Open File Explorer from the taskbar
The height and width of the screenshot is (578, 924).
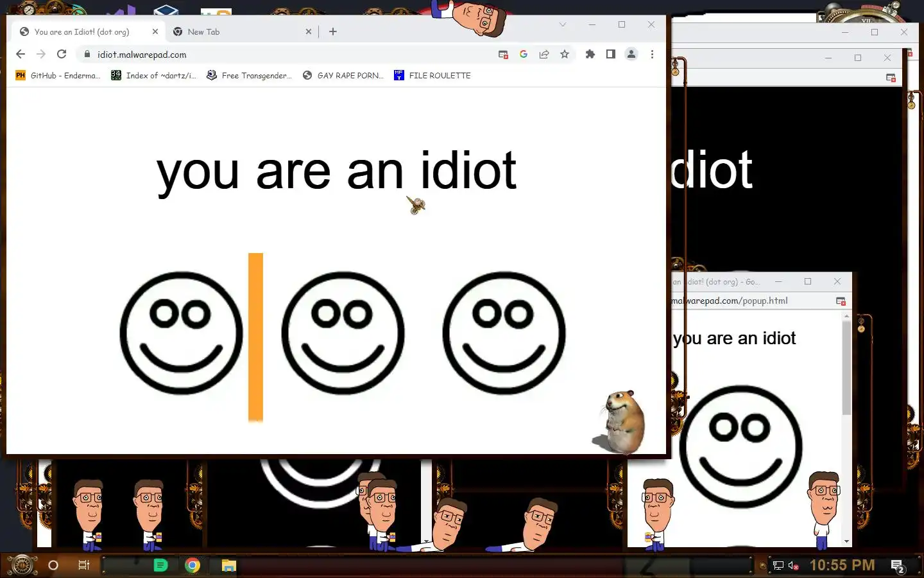coord(229,565)
